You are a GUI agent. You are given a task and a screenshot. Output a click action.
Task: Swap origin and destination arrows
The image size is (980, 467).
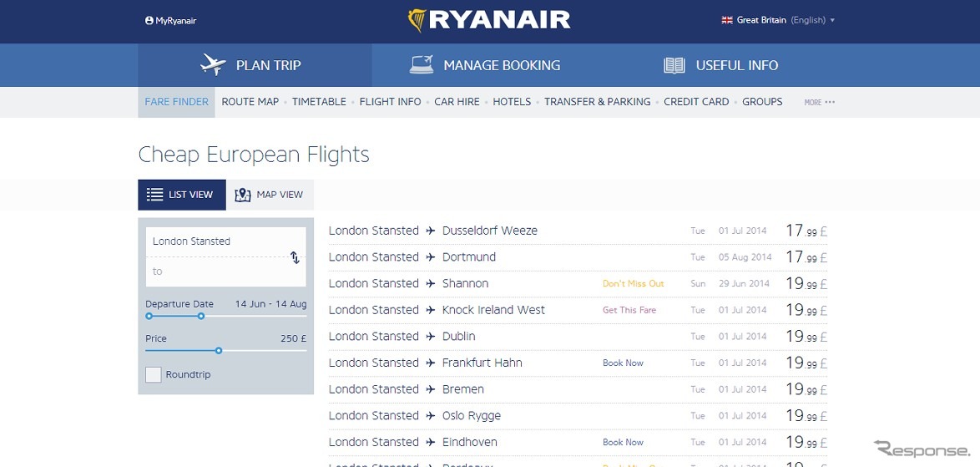point(295,257)
